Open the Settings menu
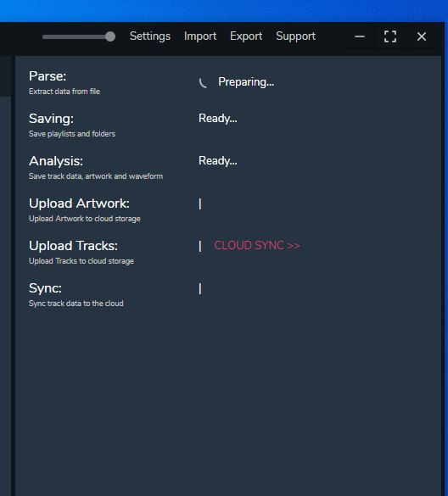Screen dimensions: 448x496 click(150, 36)
